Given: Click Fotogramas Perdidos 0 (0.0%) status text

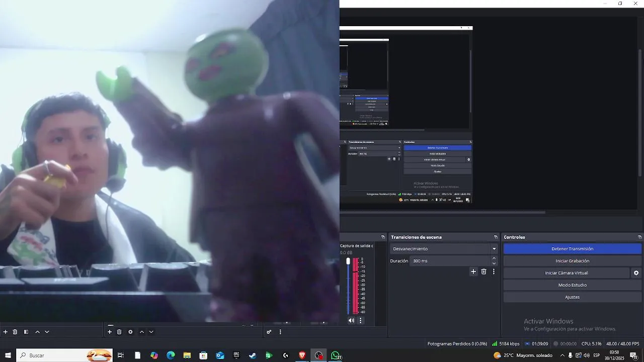Looking at the screenshot, I should click(457, 344).
